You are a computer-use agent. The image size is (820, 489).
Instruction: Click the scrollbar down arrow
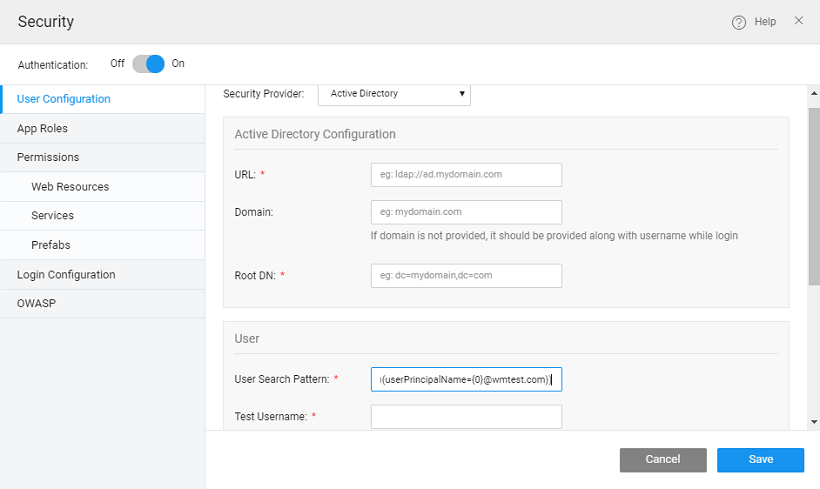pyautogui.click(x=814, y=423)
